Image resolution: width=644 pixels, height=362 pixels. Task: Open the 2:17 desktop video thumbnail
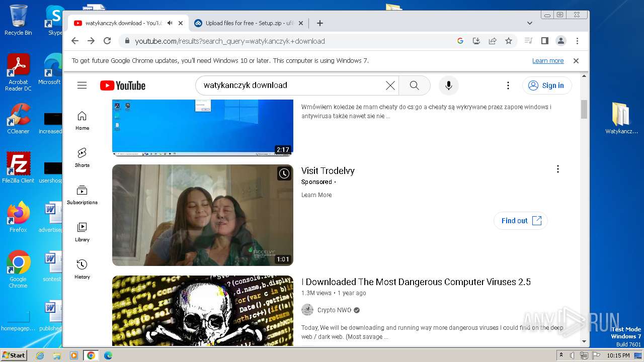[202, 128]
